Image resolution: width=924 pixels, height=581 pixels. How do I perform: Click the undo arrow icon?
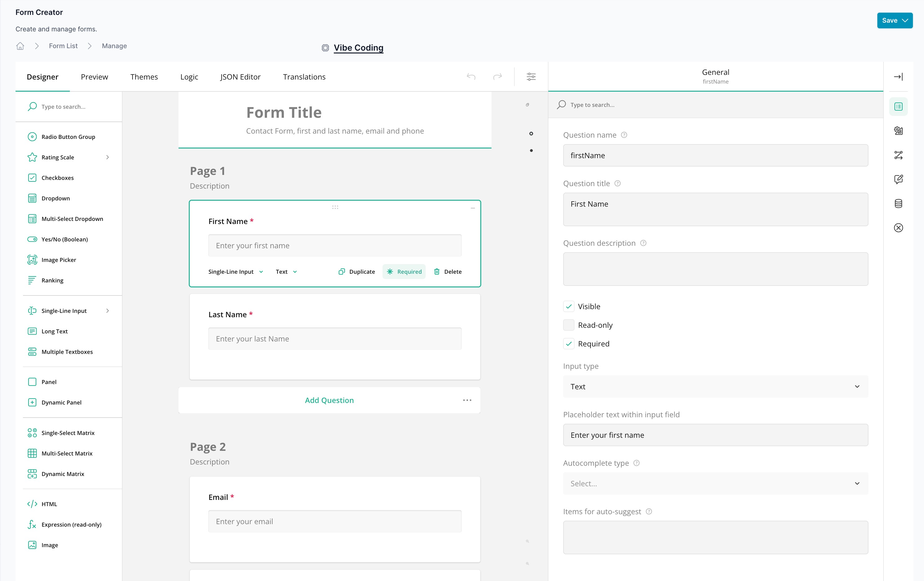click(471, 76)
